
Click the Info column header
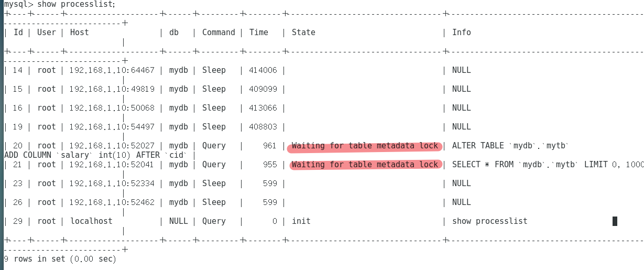coord(461,33)
